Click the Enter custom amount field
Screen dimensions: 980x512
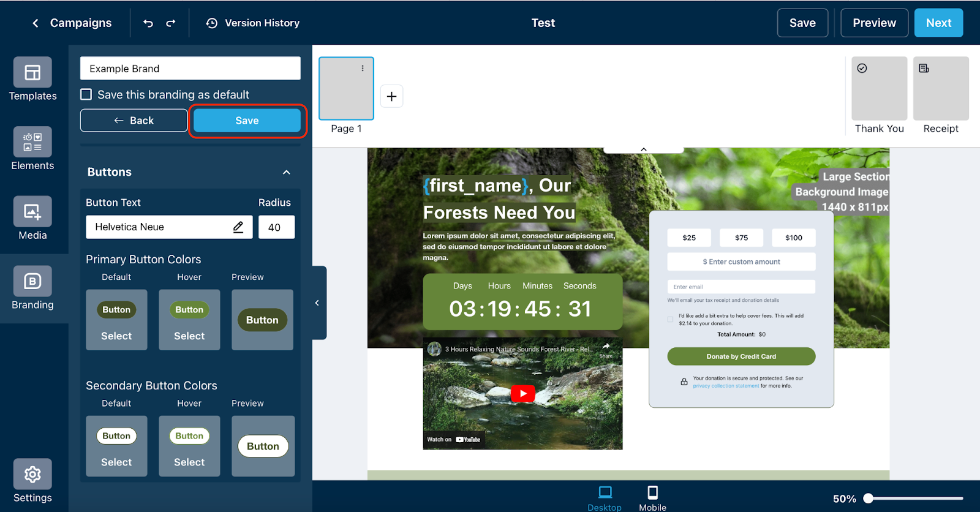741,262
